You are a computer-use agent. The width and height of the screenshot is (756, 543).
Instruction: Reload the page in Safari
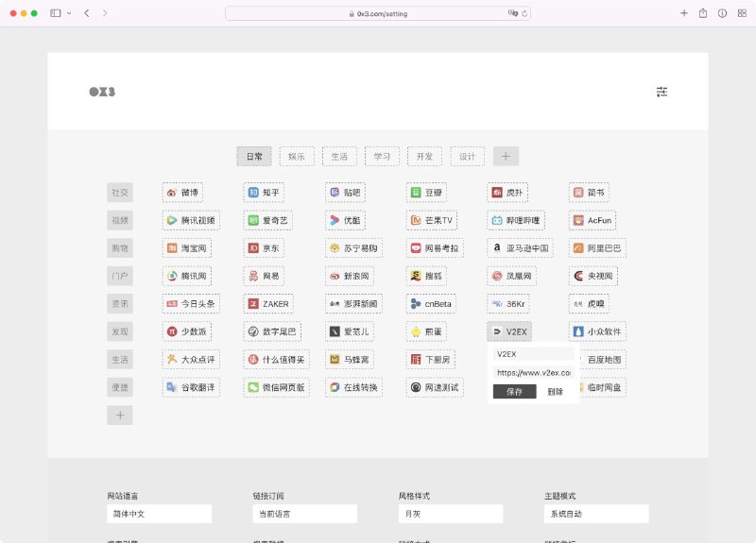point(524,13)
